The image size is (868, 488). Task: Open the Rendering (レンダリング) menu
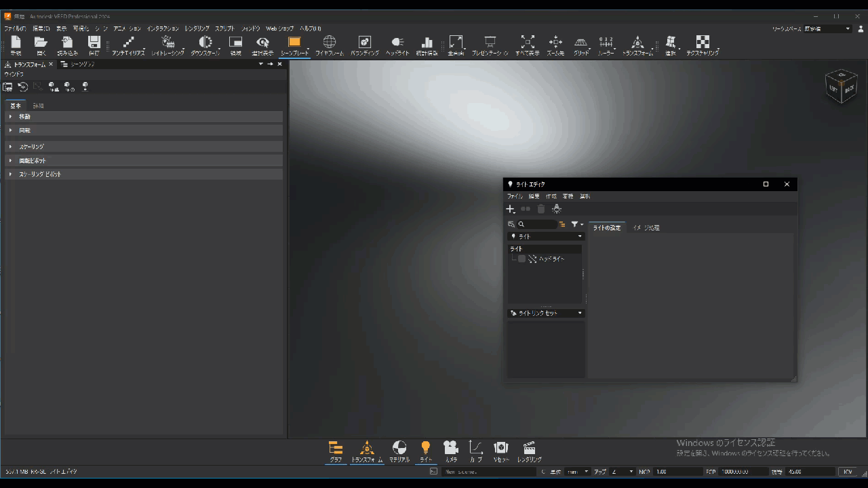pyautogui.click(x=197, y=28)
